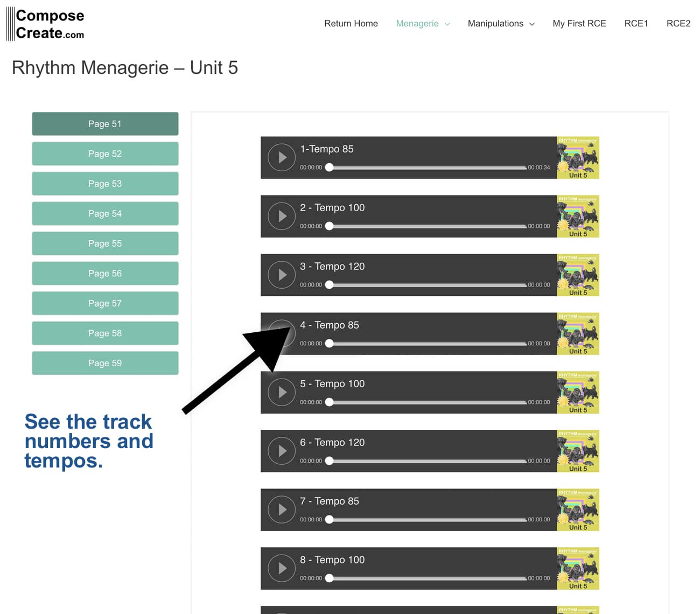Play the track "6 - Tempo 120"
The image size is (700, 614).
[x=281, y=451]
